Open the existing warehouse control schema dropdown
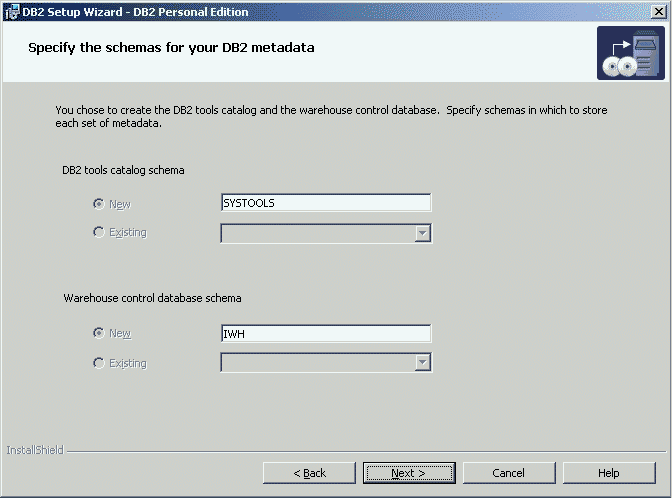Viewport: 672px width, 498px height. click(x=423, y=363)
